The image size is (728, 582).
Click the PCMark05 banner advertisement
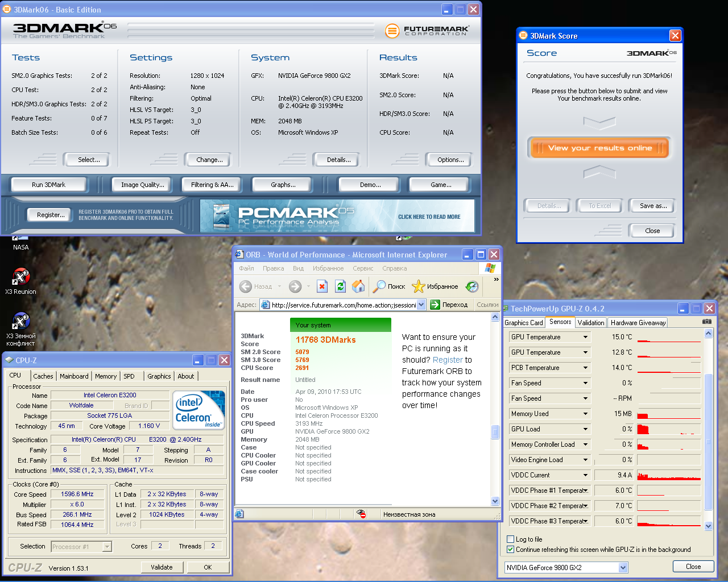point(337,216)
